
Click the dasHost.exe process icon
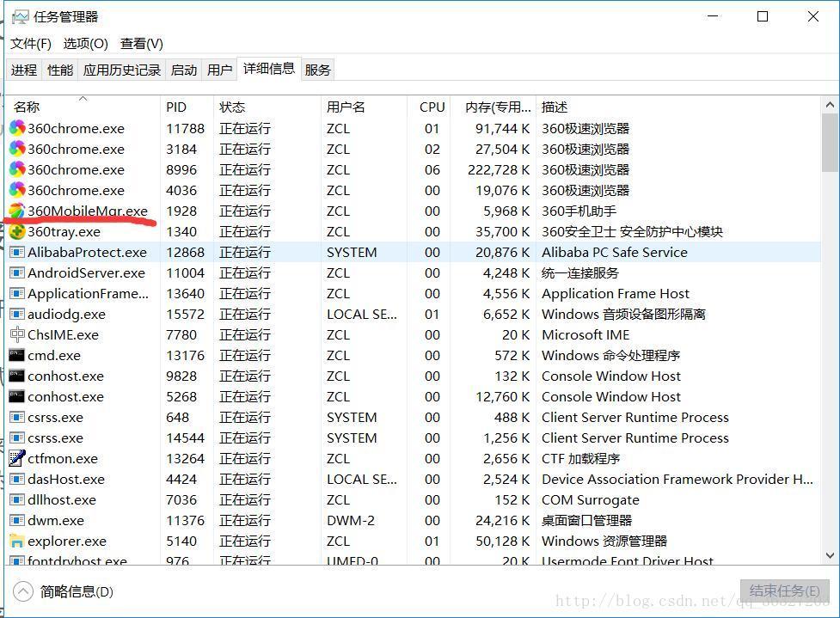coord(17,480)
